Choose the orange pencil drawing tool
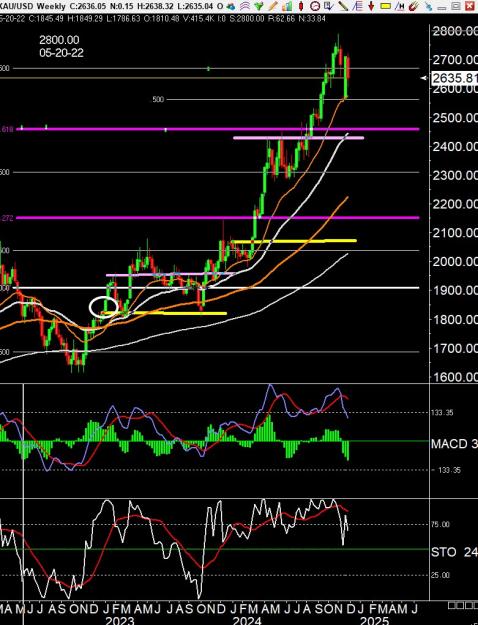 (273, 6)
